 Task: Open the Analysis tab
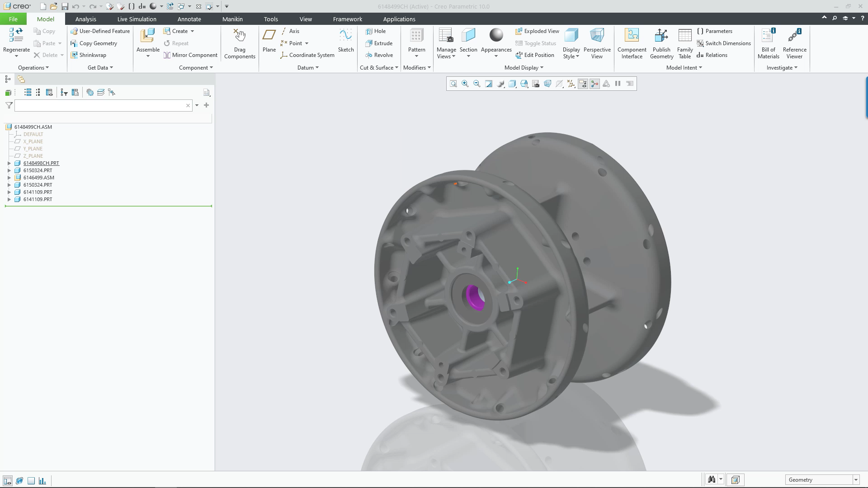85,19
